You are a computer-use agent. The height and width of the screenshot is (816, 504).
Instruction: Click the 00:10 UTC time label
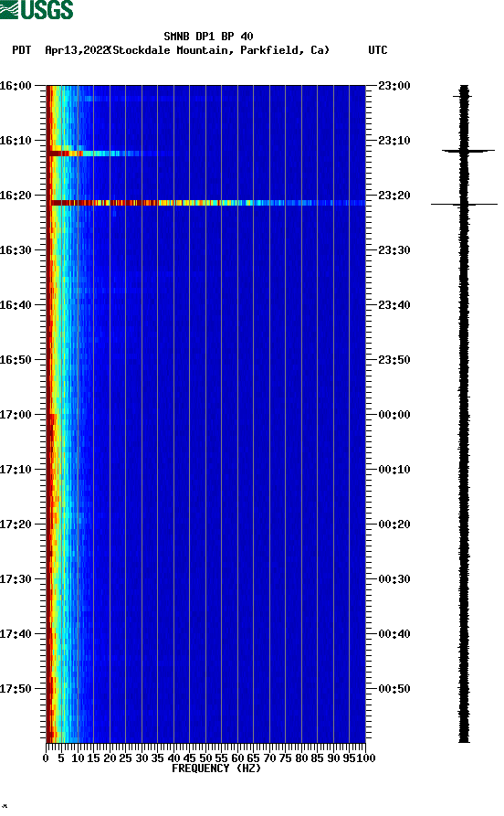coord(394,470)
